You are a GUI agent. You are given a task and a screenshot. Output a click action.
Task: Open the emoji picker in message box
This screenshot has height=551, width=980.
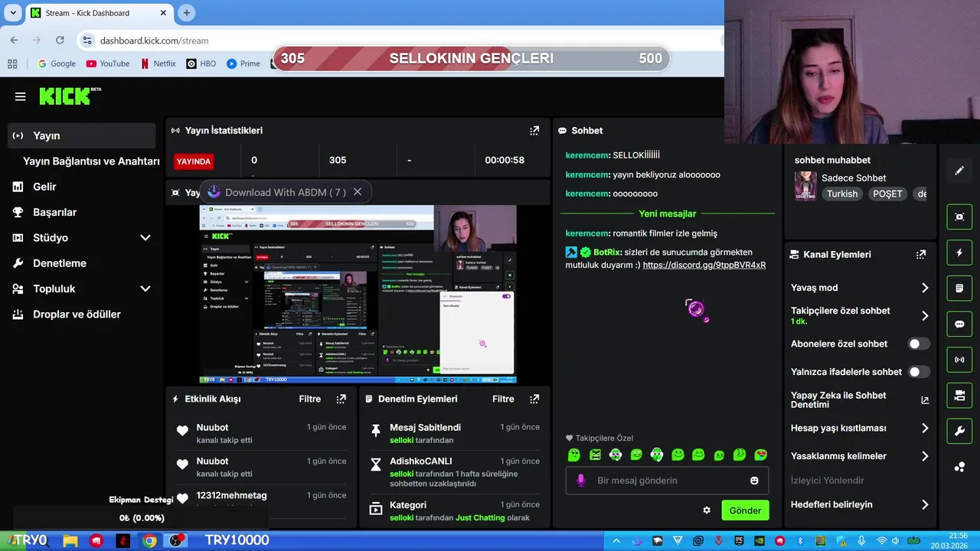point(754,481)
